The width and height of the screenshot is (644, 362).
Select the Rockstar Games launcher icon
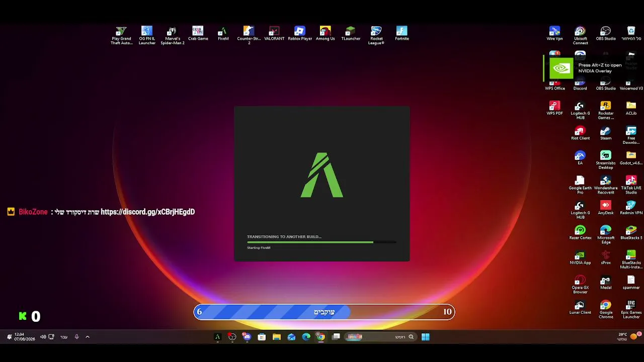pyautogui.click(x=606, y=110)
